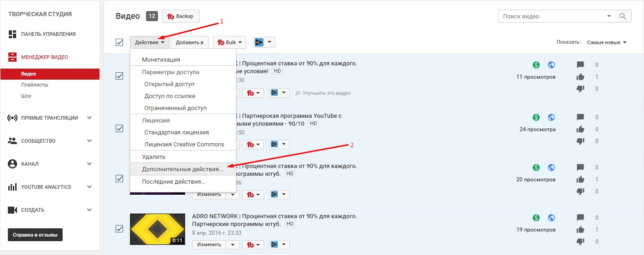Image resolution: width=644 pixels, height=255 pixels.
Task: Open the Самые новые sort dropdown
Action: tap(607, 42)
